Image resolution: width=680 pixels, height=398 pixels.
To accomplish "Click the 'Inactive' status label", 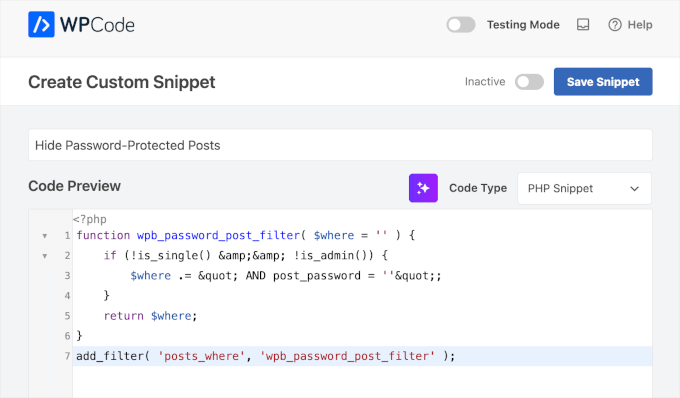I will 485,82.
